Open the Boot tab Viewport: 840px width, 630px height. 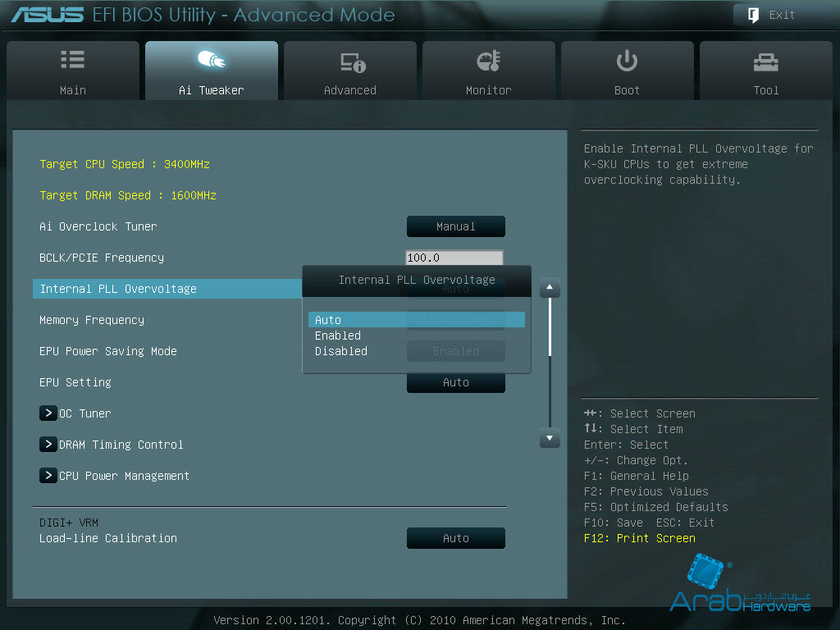point(628,71)
